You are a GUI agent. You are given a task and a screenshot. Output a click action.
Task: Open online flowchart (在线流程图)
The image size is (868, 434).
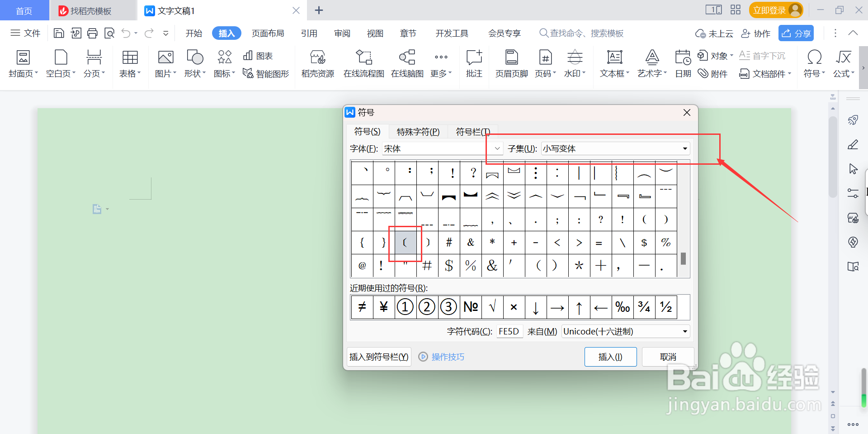point(364,63)
